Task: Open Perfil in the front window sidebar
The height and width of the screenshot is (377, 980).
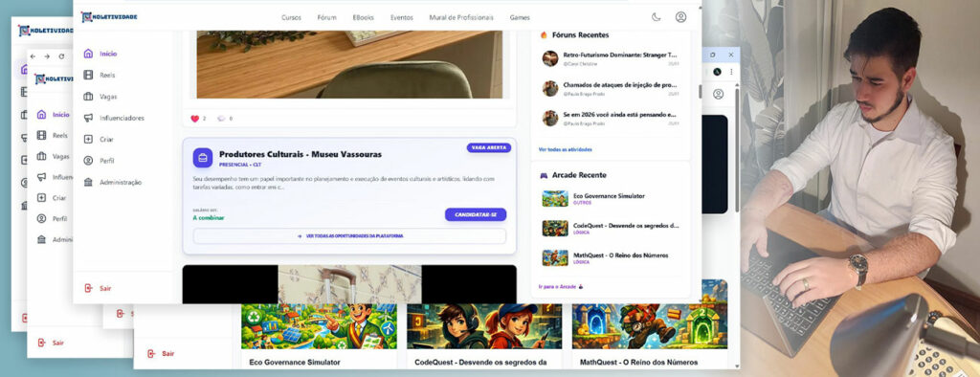Action: coord(99,161)
